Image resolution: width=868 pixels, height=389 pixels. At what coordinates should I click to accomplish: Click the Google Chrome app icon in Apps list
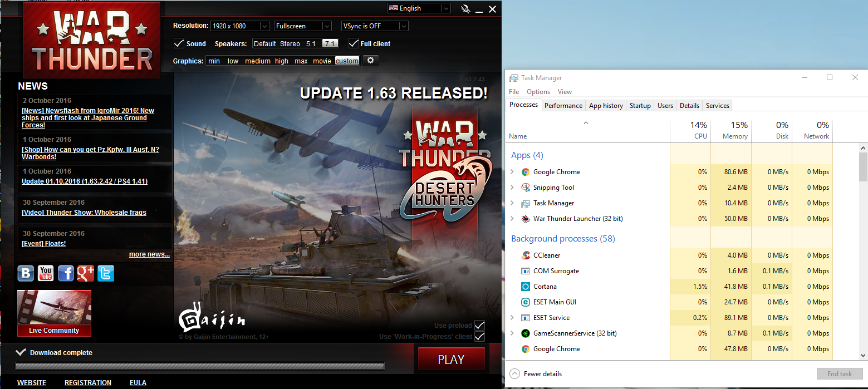tap(525, 172)
